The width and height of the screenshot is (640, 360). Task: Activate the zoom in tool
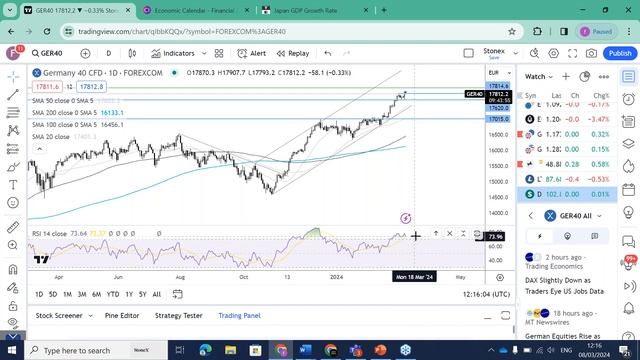[x=13, y=245]
